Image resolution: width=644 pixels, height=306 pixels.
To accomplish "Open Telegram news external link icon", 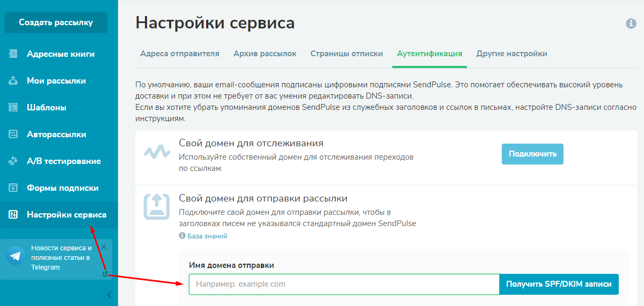I will coord(105,274).
